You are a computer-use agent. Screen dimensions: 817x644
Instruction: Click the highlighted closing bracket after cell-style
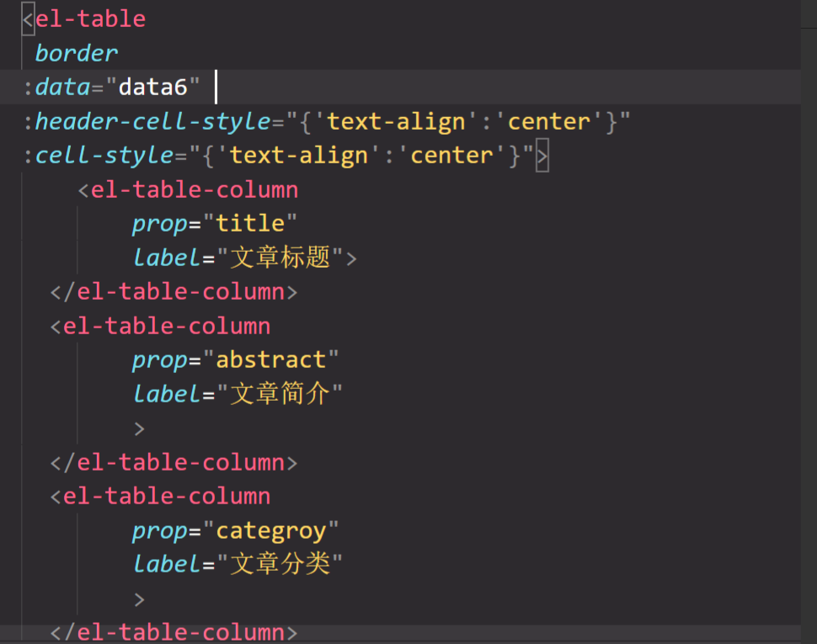tap(542, 156)
